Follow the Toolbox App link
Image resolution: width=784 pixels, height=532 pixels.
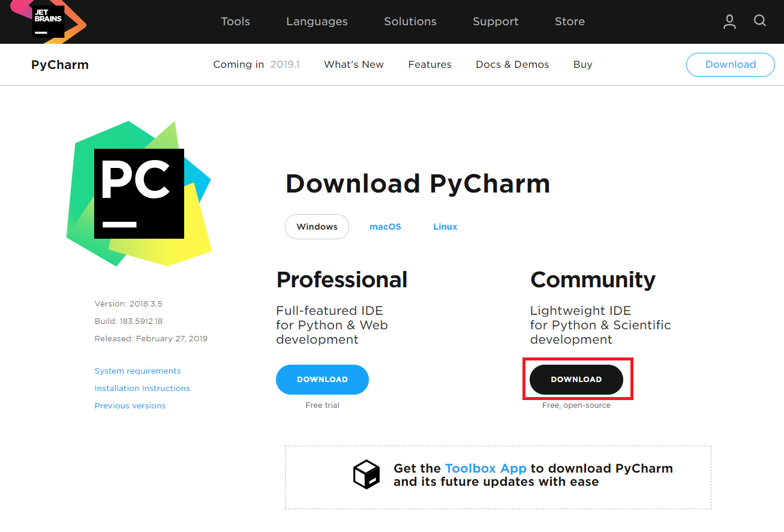486,468
